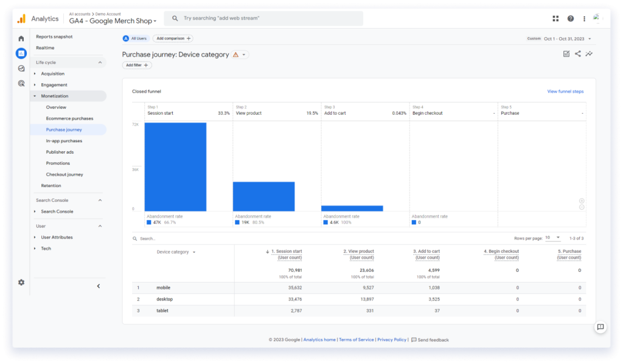Open the Google apps grid
This screenshot has width=623, height=364.
555,18
